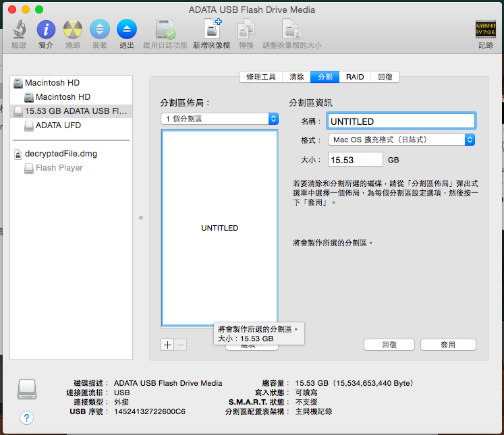Image resolution: width=504 pixels, height=435 pixels.
Task: Click the 套用 (Apply) button
Action: click(448, 345)
